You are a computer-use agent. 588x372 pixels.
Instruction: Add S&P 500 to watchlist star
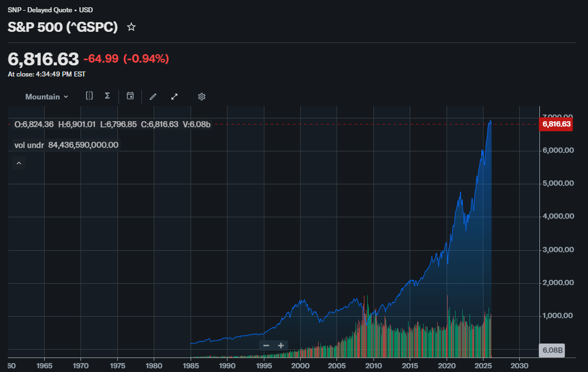coord(131,27)
